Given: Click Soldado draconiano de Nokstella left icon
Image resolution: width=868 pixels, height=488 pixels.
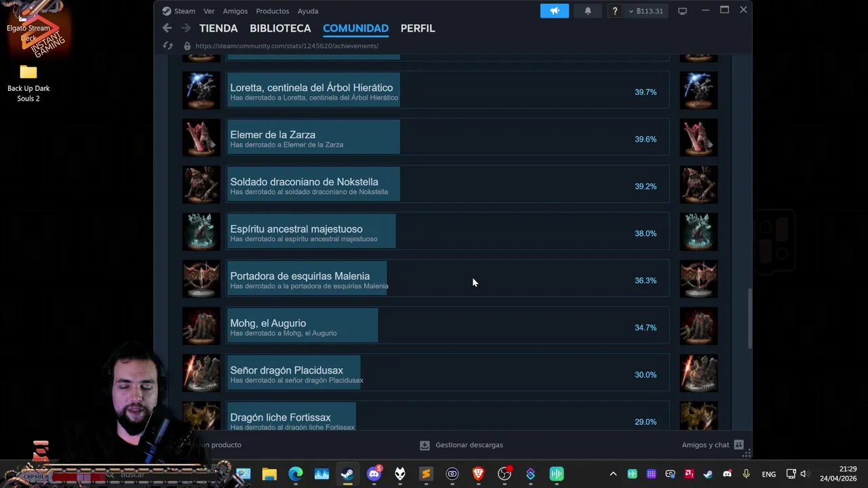Looking at the screenshot, I should [201, 184].
